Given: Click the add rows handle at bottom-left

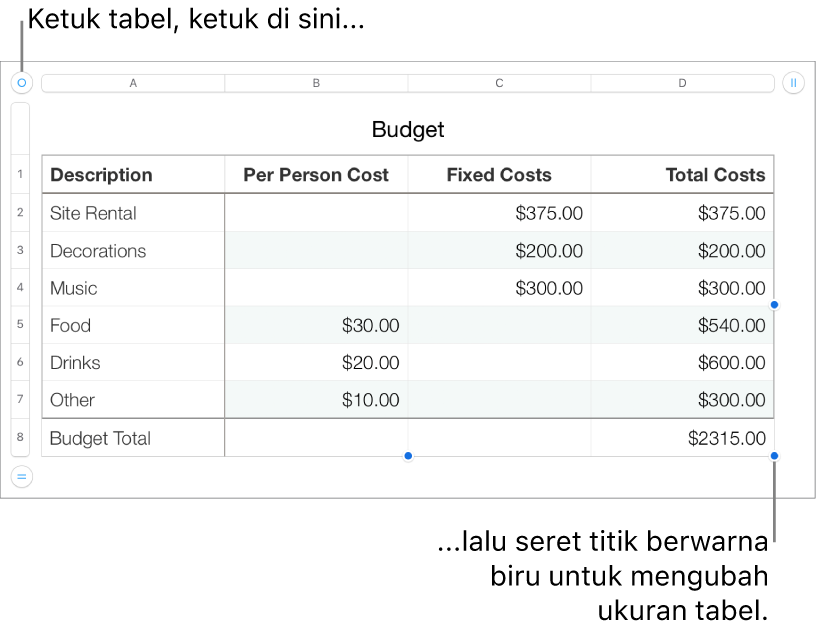Looking at the screenshot, I should pyautogui.click(x=22, y=477).
